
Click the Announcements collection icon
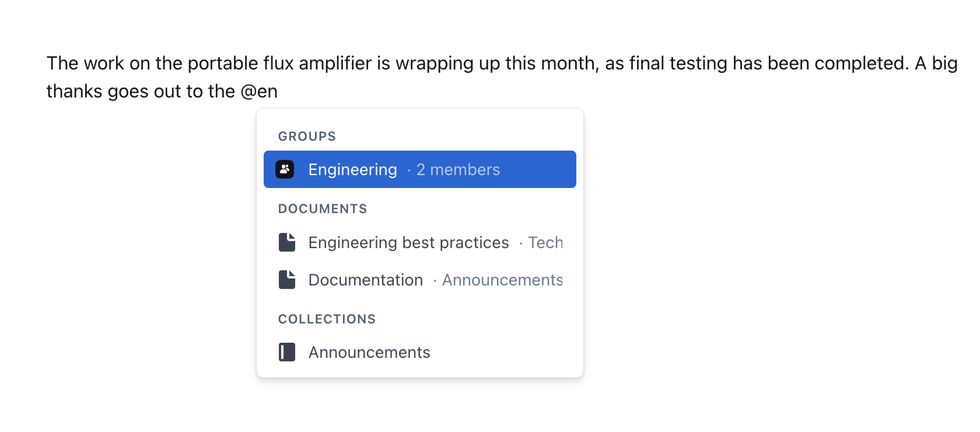tap(287, 352)
